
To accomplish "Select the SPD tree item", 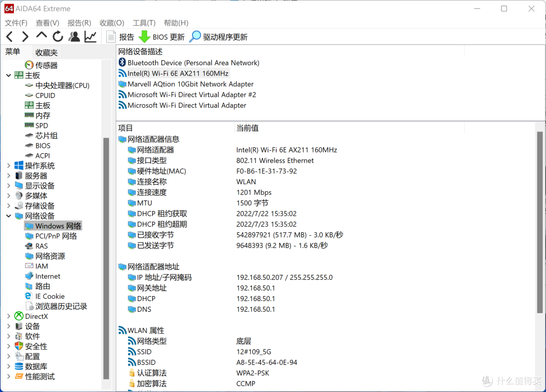I will (36, 126).
